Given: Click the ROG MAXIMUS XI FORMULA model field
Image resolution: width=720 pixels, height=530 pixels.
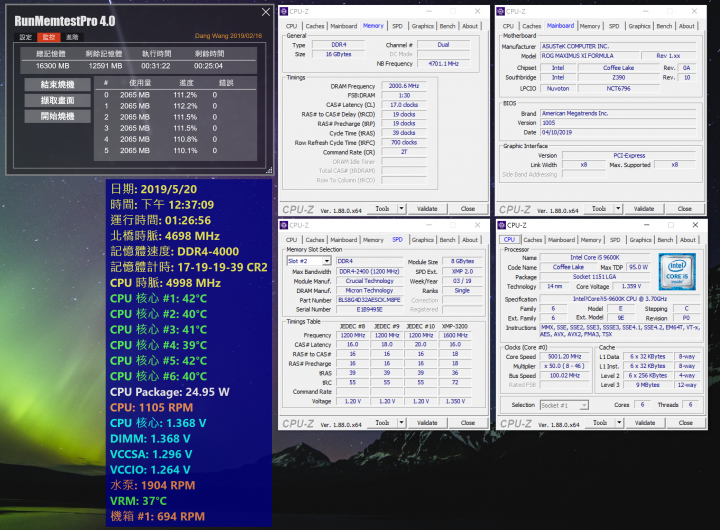Looking at the screenshot, I should (x=591, y=56).
